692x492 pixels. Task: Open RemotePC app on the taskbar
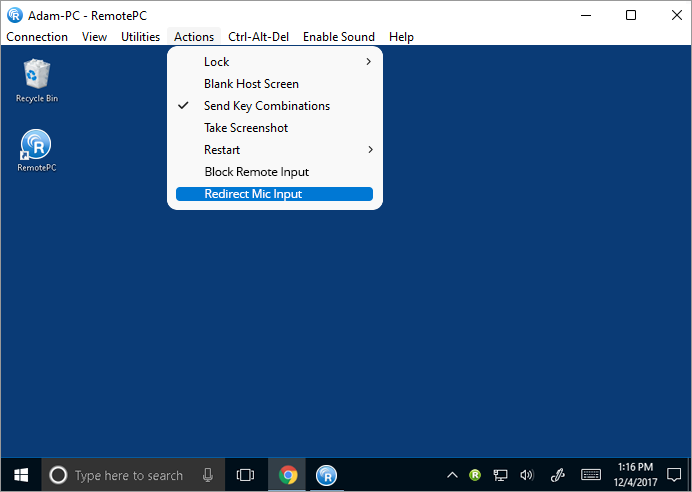point(327,475)
